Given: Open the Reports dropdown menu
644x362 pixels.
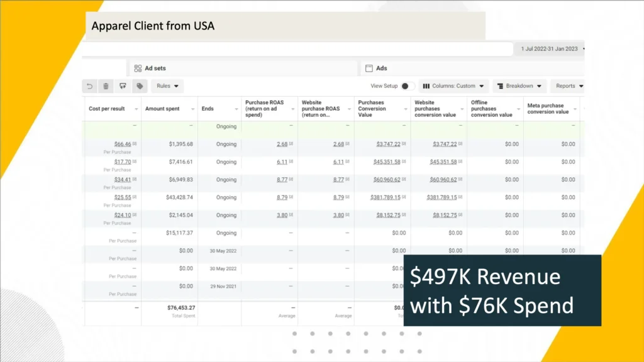Looking at the screenshot, I should (x=569, y=86).
